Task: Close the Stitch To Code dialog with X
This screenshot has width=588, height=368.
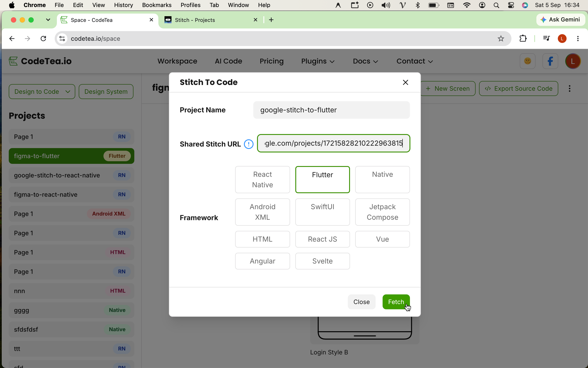Action: (x=405, y=83)
